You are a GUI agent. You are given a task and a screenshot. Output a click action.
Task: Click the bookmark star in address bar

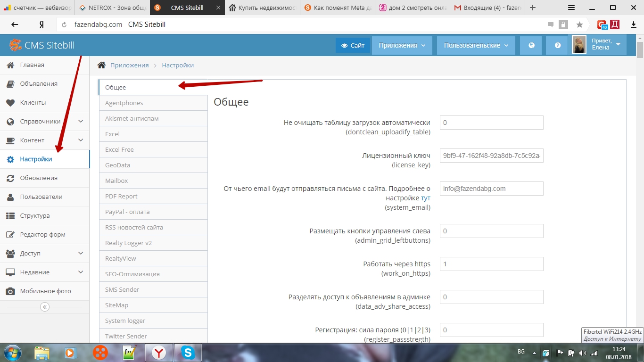[x=579, y=25]
